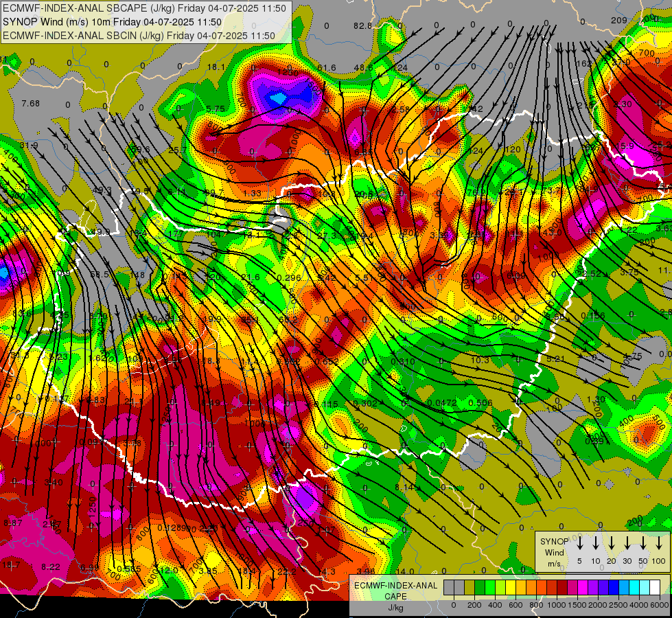
Task: Click the 5 m/s wind arrow in SYNOP legend
Action: tap(579, 542)
